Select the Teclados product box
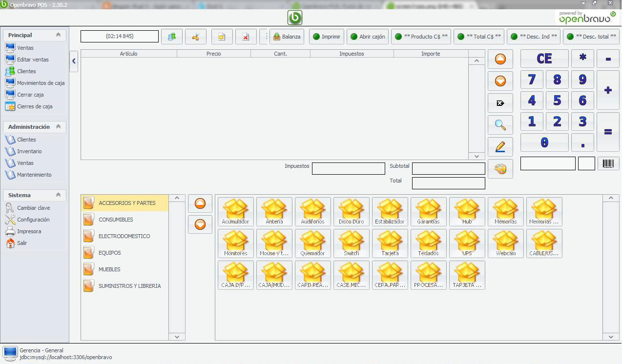Screen dimensions: 622x364 click(x=428, y=243)
